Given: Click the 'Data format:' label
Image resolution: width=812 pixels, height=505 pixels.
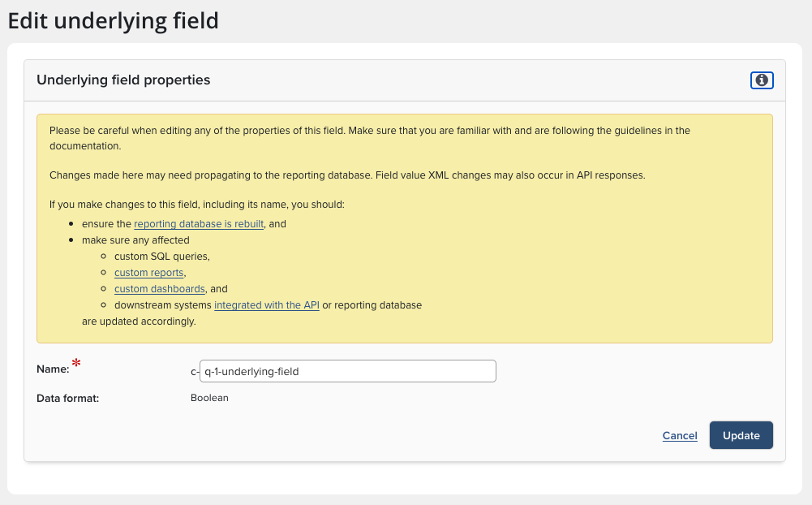Looking at the screenshot, I should [67, 398].
